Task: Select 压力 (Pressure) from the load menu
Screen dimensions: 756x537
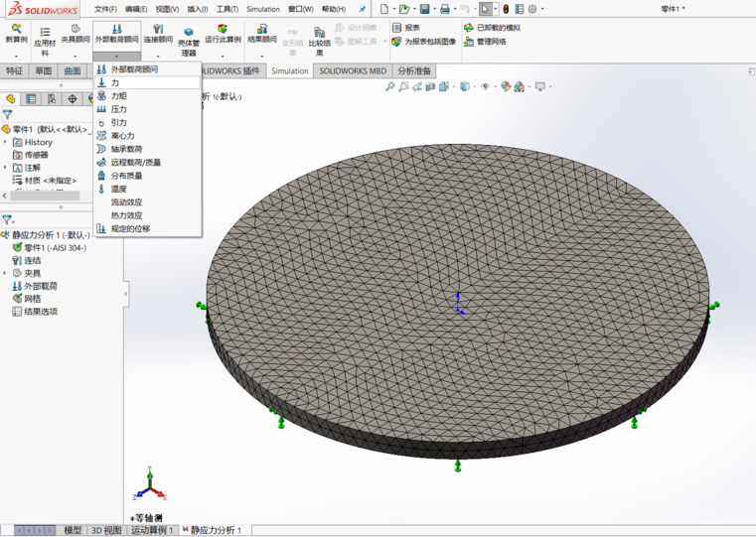Action: (148, 109)
